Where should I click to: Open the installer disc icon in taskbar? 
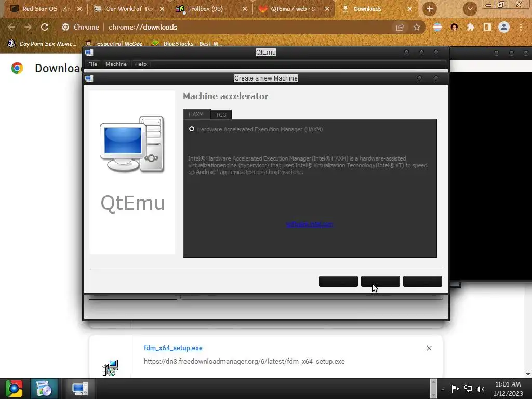point(44,389)
